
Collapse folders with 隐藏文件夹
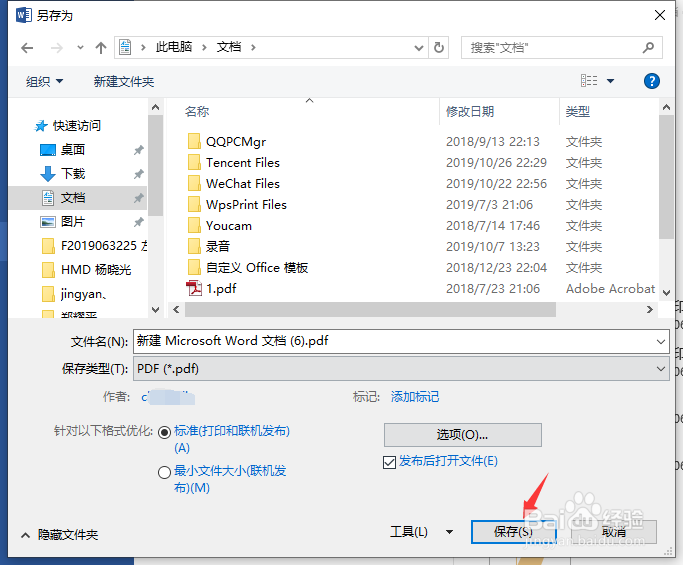click(60, 535)
